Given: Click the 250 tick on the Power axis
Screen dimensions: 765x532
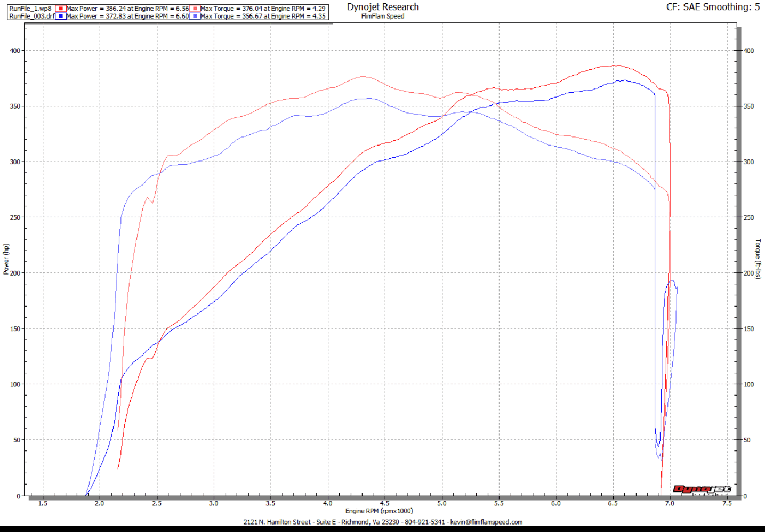Looking at the screenshot, I should tap(15, 217).
